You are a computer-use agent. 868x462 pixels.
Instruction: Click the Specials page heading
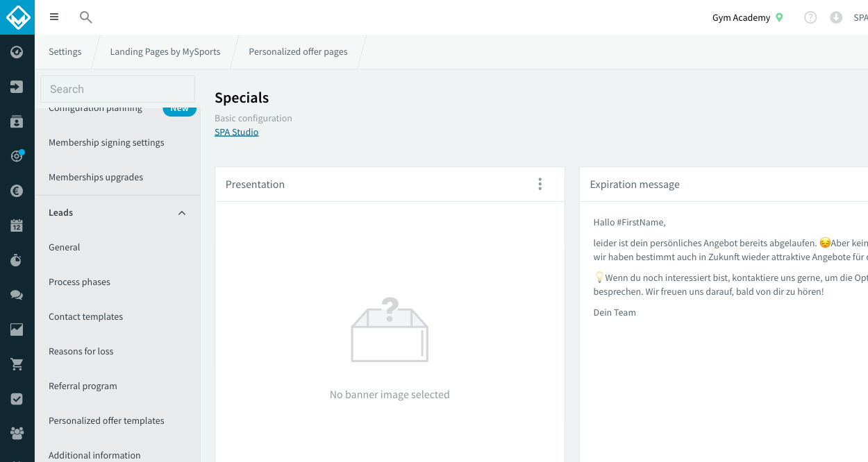pyautogui.click(x=242, y=98)
